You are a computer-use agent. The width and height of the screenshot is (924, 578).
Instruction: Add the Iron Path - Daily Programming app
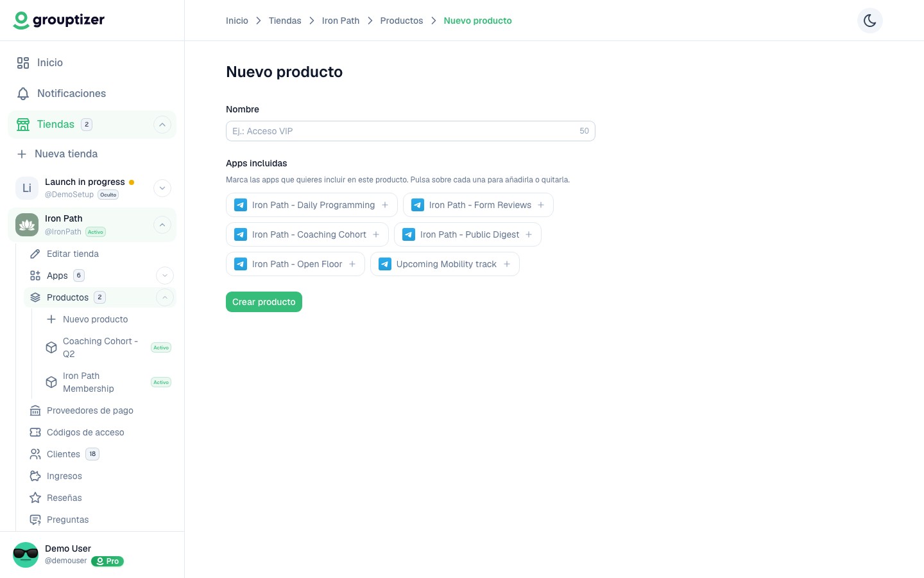tap(312, 205)
